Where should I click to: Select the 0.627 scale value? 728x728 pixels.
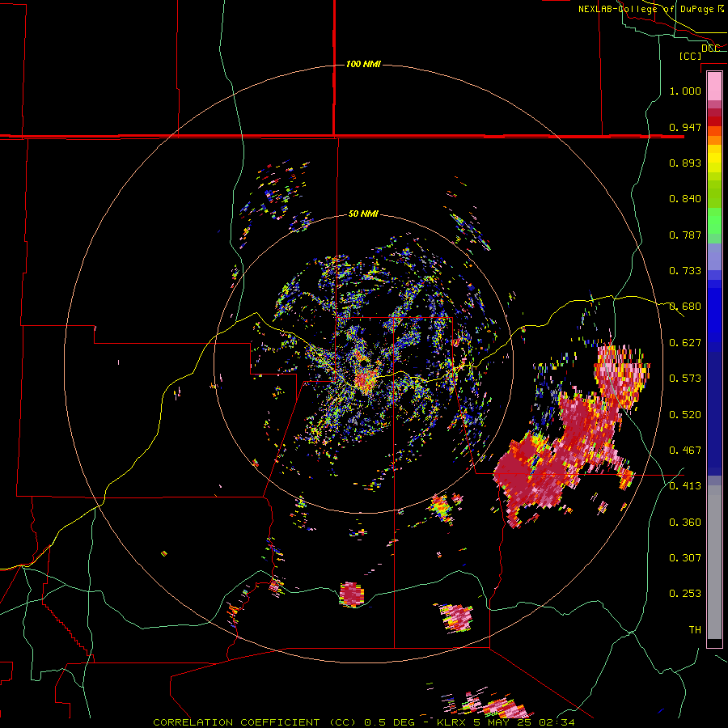[685, 343]
